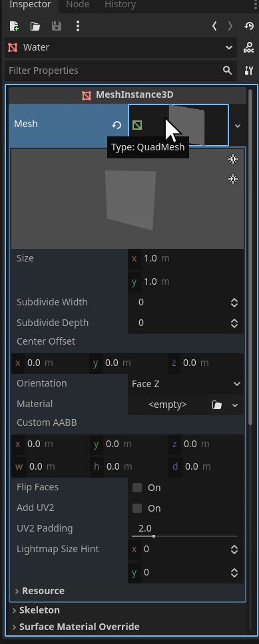Adjust the Subdivide Width stepper arrows
Viewport: 259px width, 644px height.
[234, 303]
